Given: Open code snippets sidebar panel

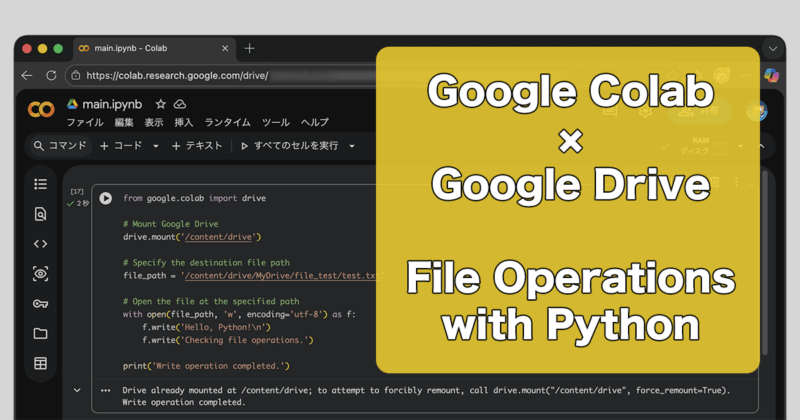Looking at the screenshot, I should click(x=41, y=244).
